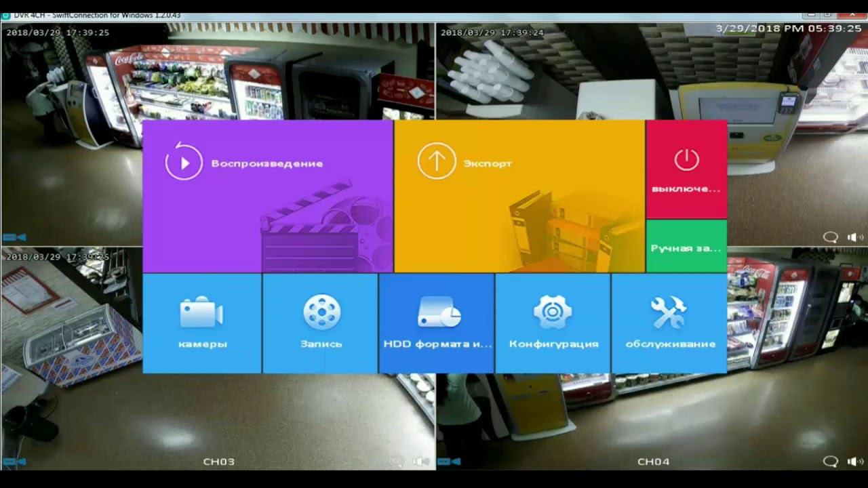Click the CH04 channel label
The height and width of the screenshot is (488, 868).
654,462
